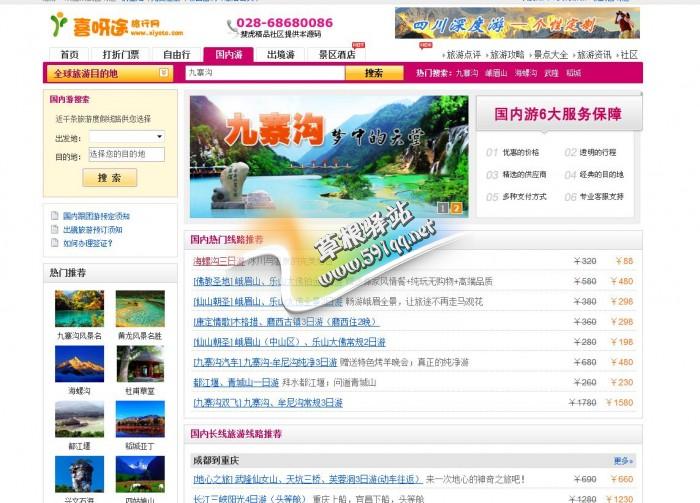Viewport: 700px width, 503px height.
Task: Click 更多 next to 成都到重庆
Action: coord(623,461)
